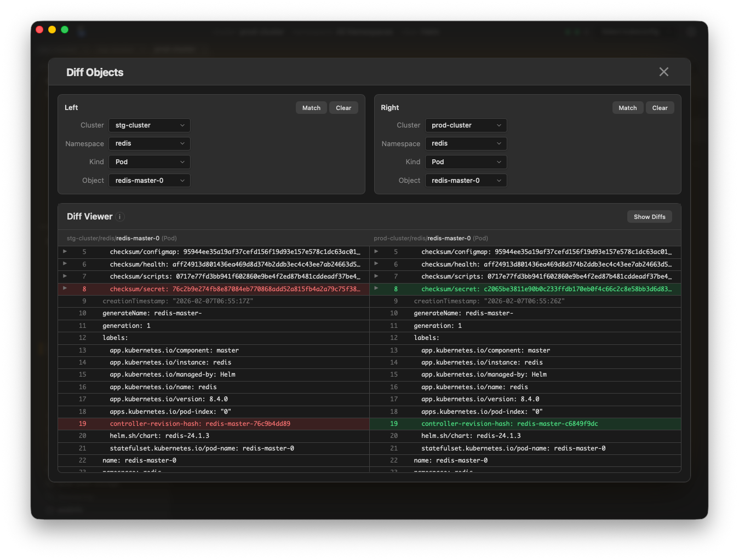Expand right line 6 checksum/health arrow
The height and width of the screenshot is (560, 739).
click(x=376, y=264)
